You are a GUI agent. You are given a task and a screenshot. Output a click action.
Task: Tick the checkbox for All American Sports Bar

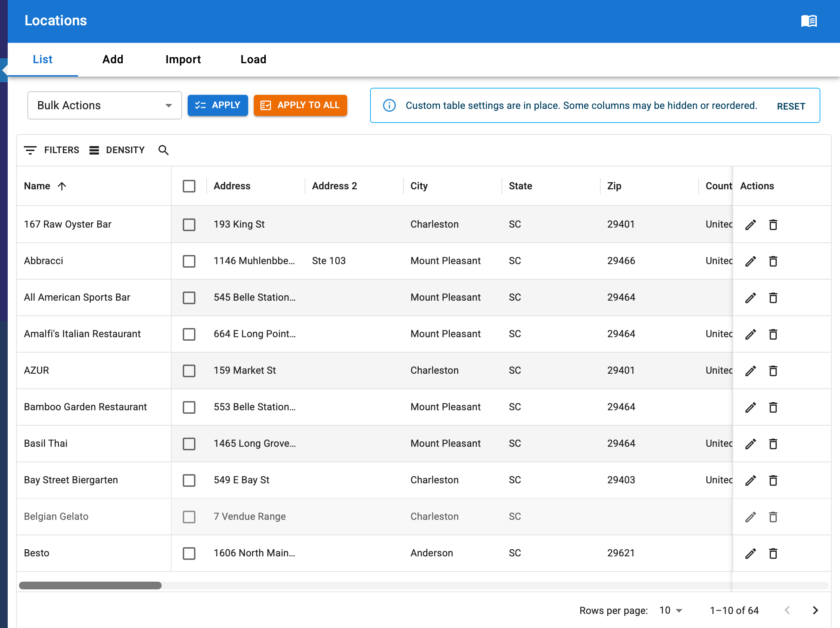(x=189, y=298)
